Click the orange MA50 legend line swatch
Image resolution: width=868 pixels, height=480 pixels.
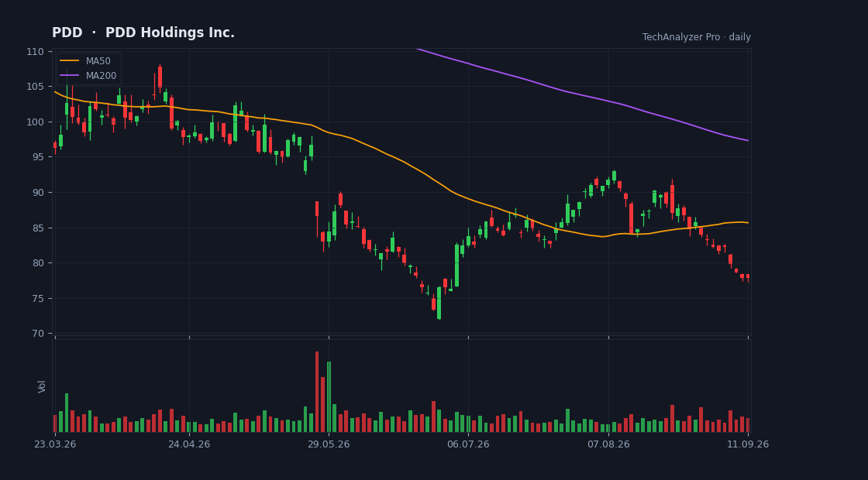point(69,61)
